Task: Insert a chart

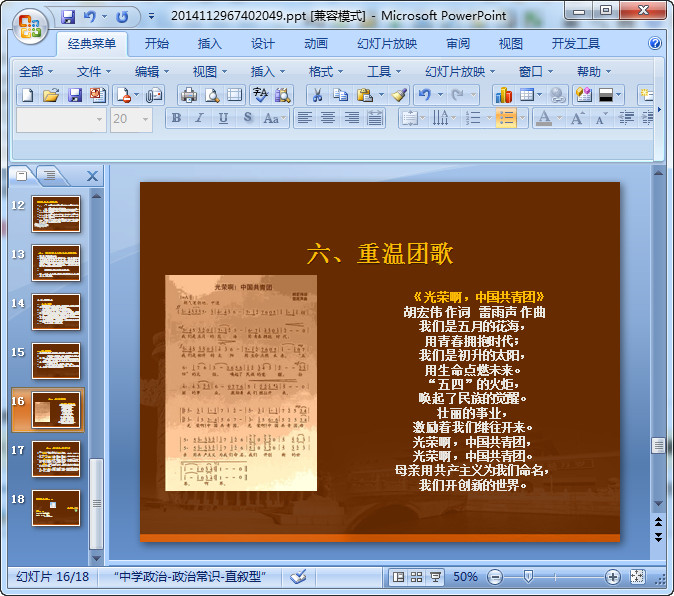Action: tap(503, 95)
